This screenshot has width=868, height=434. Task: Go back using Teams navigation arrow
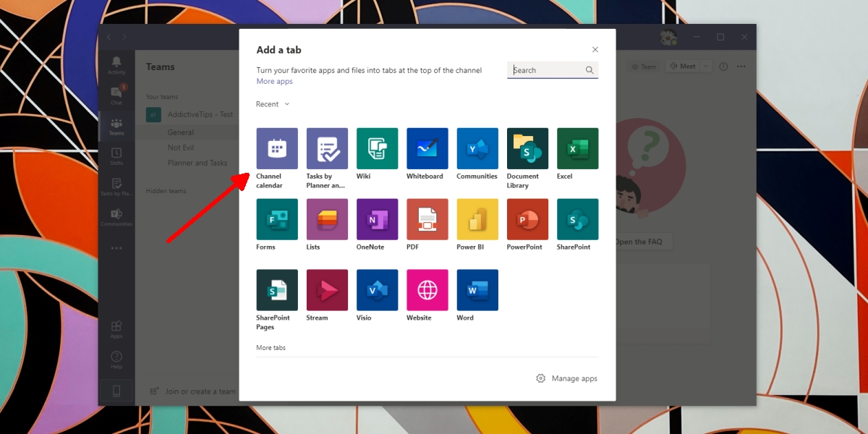coord(109,37)
